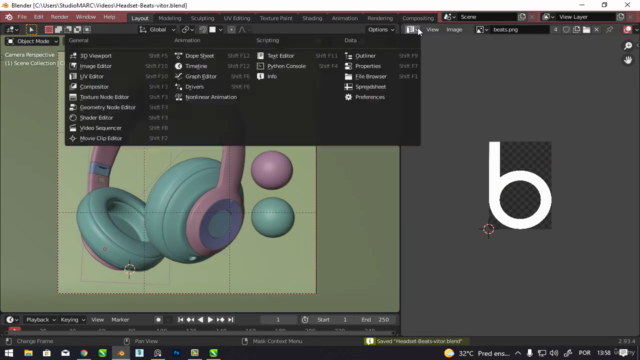Click the Graph Editor icon
The height and width of the screenshot is (360, 640).
pos(178,76)
